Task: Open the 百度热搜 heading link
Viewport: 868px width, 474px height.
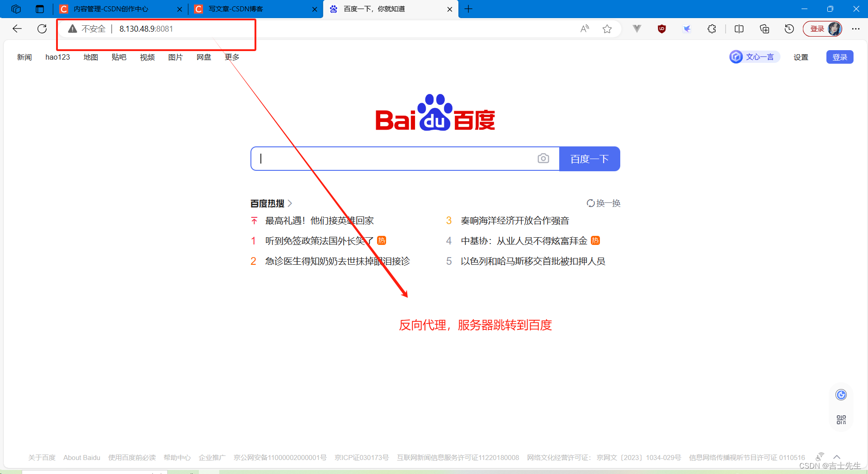Action: (x=271, y=203)
